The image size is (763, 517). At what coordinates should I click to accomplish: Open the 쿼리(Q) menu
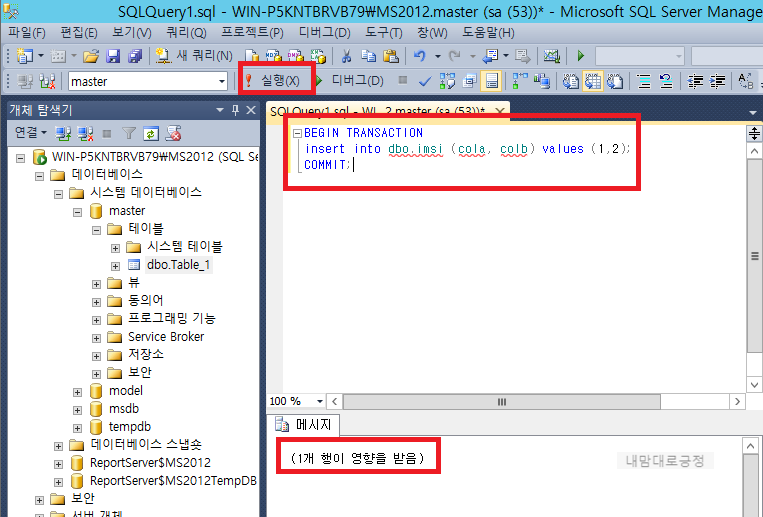point(186,33)
